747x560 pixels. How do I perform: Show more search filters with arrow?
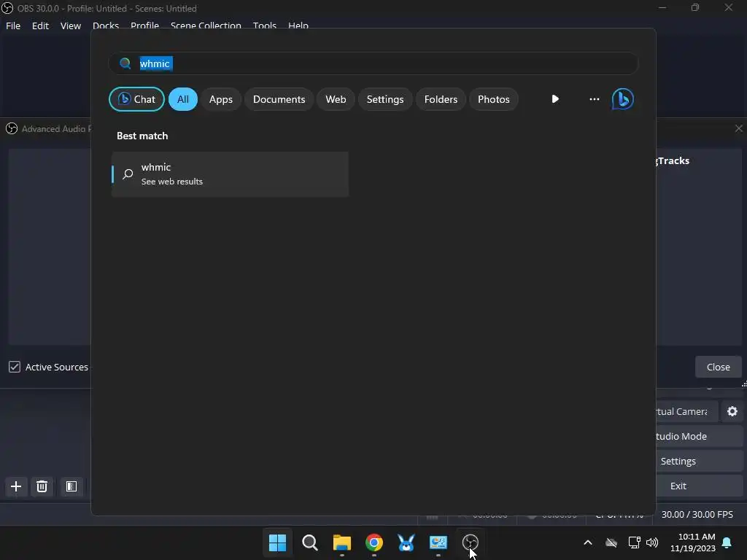[555, 99]
